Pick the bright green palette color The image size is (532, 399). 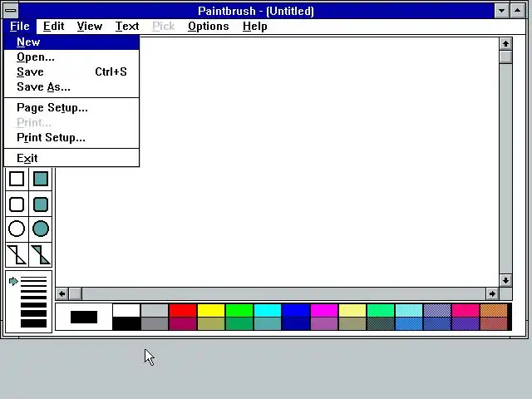click(239, 310)
